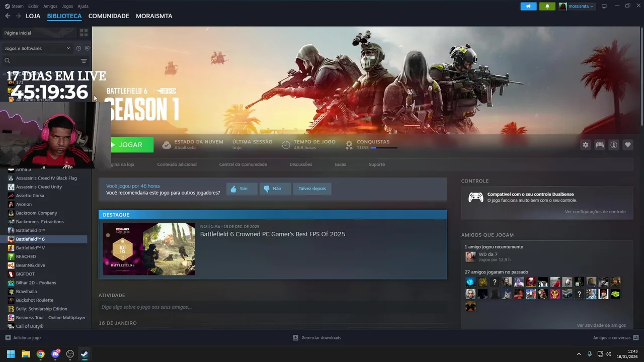
Task: Open friend WD da 7 entry
Action: click(488, 257)
